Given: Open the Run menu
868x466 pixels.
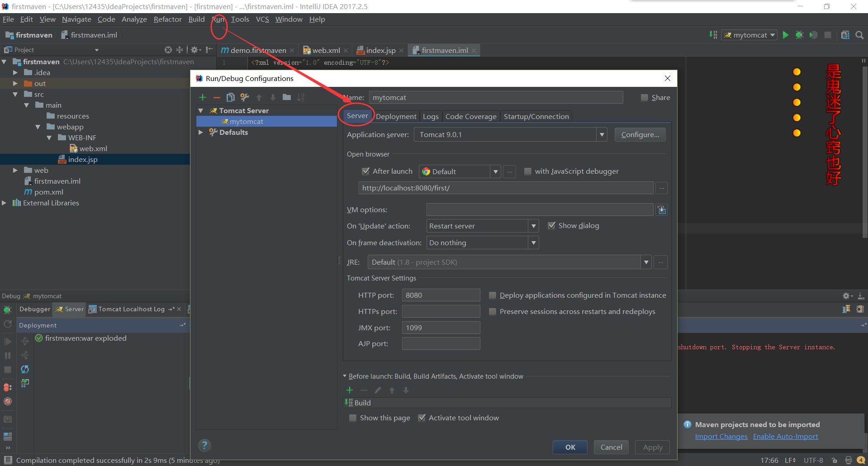Looking at the screenshot, I should click(x=218, y=19).
